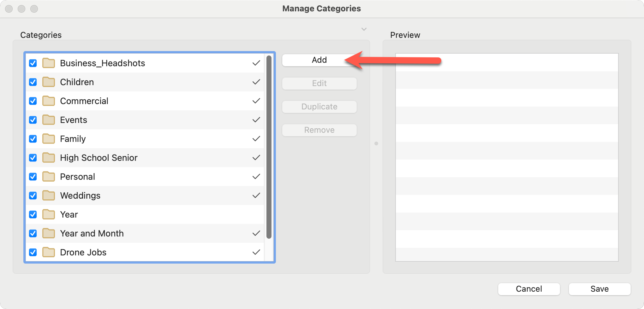The height and width of the screenshot is (309, 644).
Task: Click the Drone Jobs folder icon
Action: [x=49, y=252]
